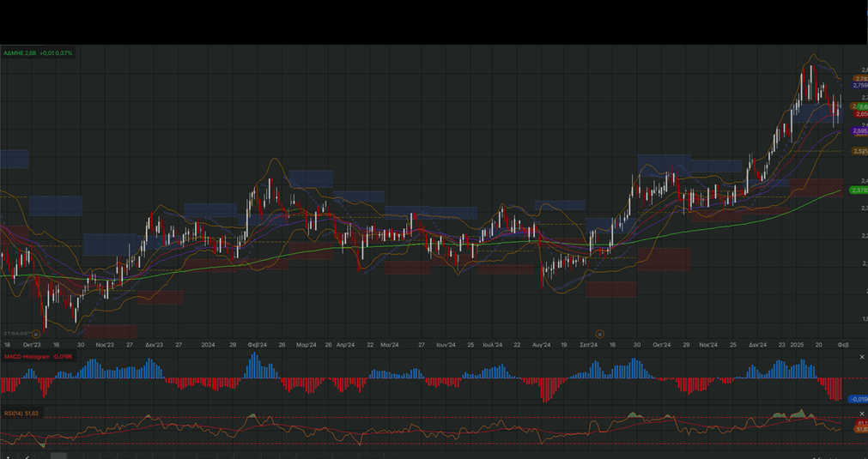This screenshot has height=459, width=868.
Task: Select the red 2,656 price tag
Action: point(861,114)
